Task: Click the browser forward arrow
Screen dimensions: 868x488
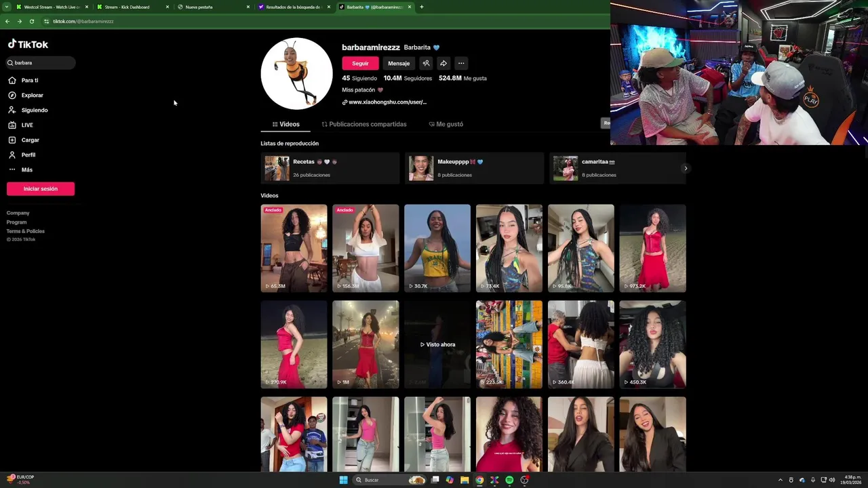Action: pos(20,22)
